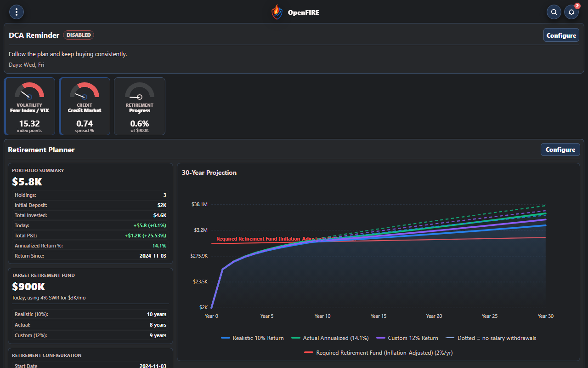The width and height of the screenshot is (588, 368).
Task: Click the Credit Market gauge card
Action: (85, 106)
